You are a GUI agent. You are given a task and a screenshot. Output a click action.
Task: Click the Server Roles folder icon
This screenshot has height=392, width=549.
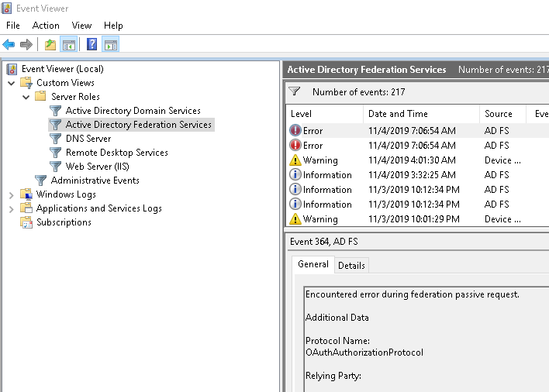[x=40, y=96]
